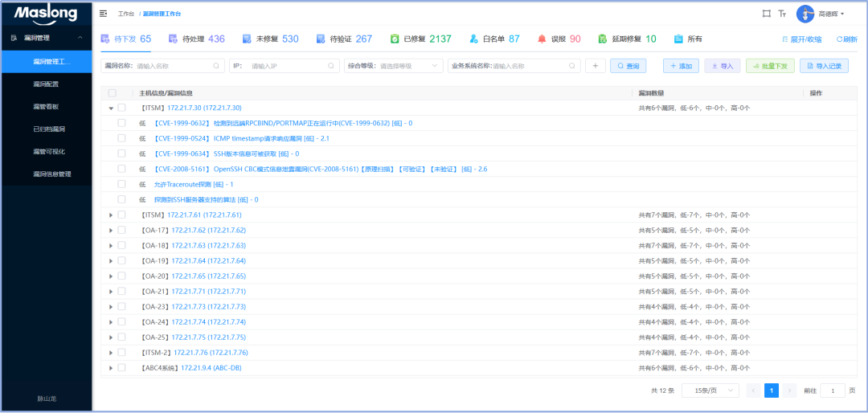The image size is (868, 413).
Task: Open 探测到SSH服务器支持的算法 vulnerability link
Action: point(206,199)
